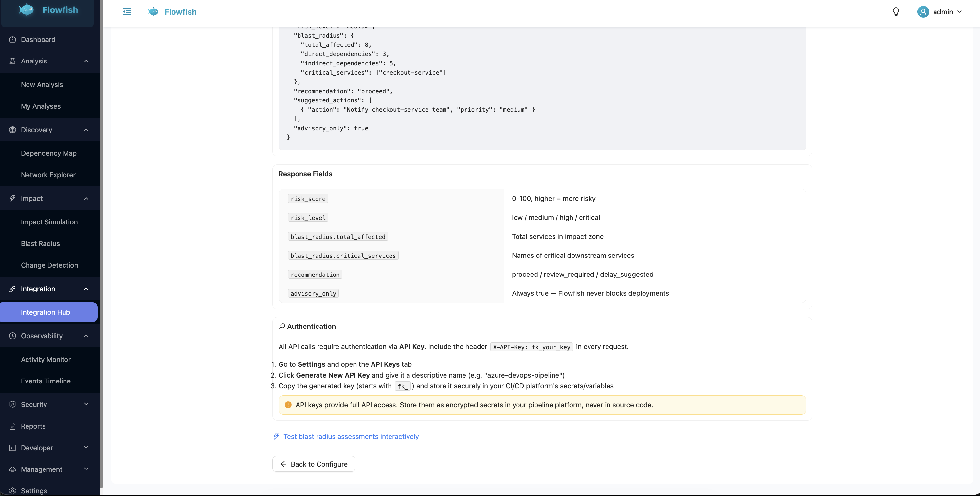The height and width of the screenshot is (496, 980).
Task: Click the Flowfish fish logo in sidebar
Action: [26, 10]
